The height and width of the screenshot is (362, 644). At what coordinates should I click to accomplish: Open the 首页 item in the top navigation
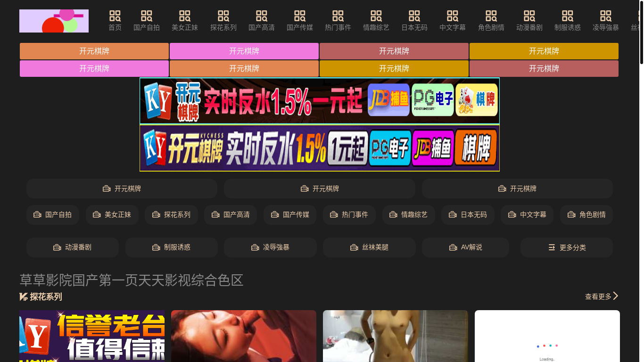pyautogui.click(x=115, y=21)
